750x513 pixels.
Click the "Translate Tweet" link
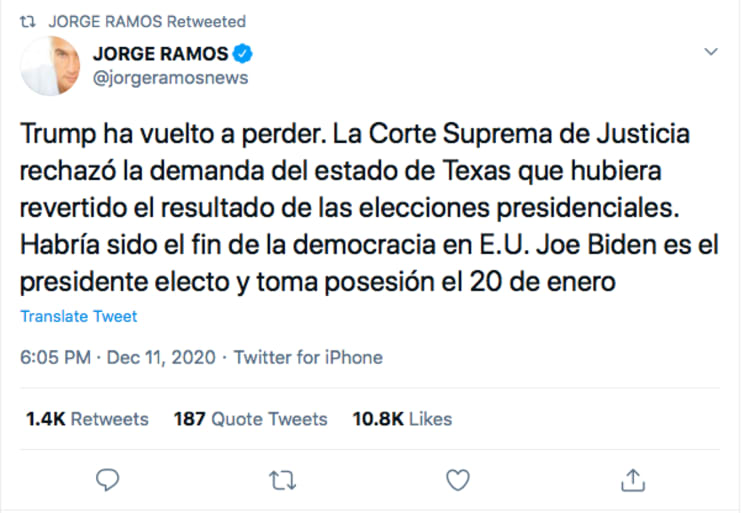coord(79,316)
